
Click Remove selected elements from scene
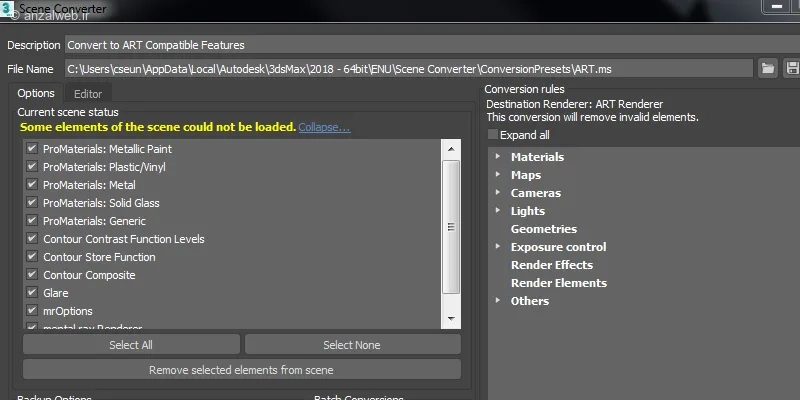[241, 370]
